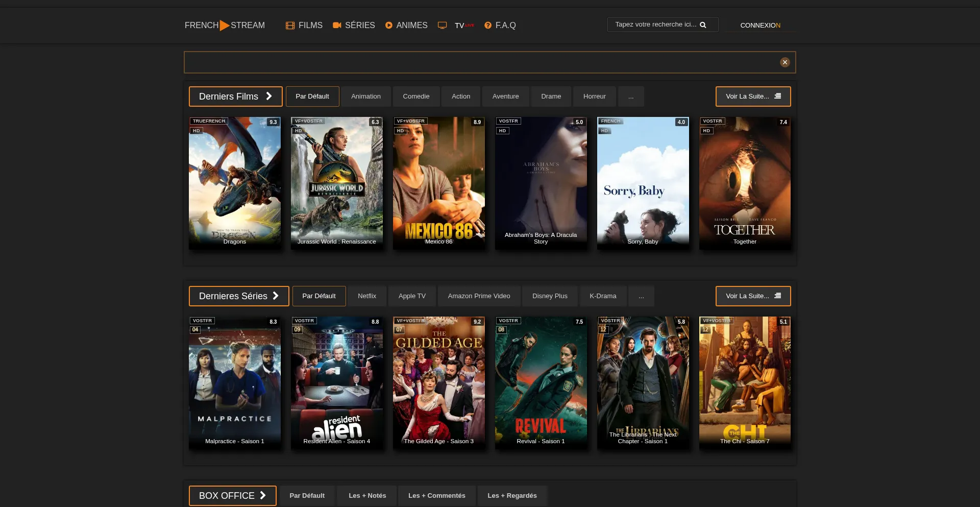Select the Les + Commentés tab
The image size is (980, 507).
pyautogui.click(x=437, y=496)
